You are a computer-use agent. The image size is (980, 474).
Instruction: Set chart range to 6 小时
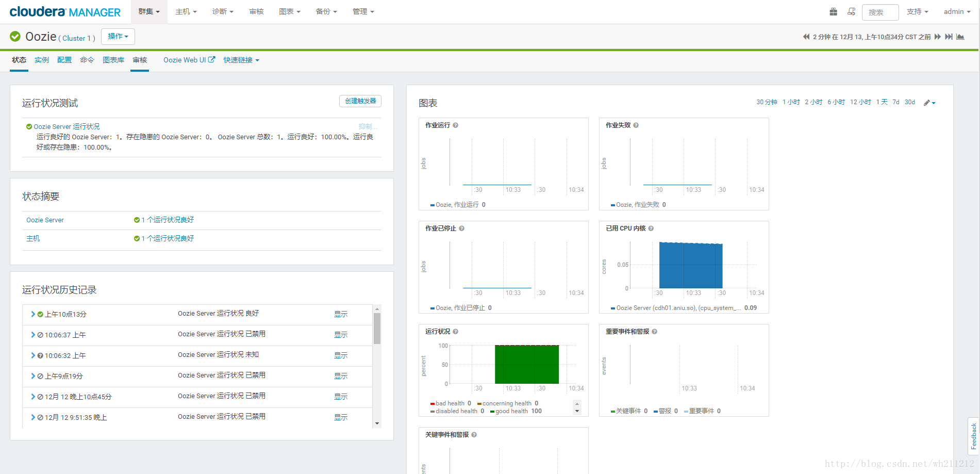tap(836, 102)
